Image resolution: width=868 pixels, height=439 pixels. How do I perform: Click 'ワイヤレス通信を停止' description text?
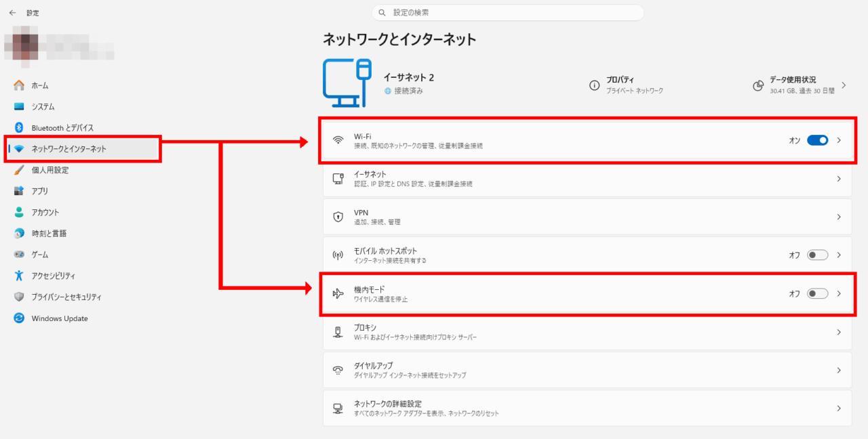click(381, 299)
